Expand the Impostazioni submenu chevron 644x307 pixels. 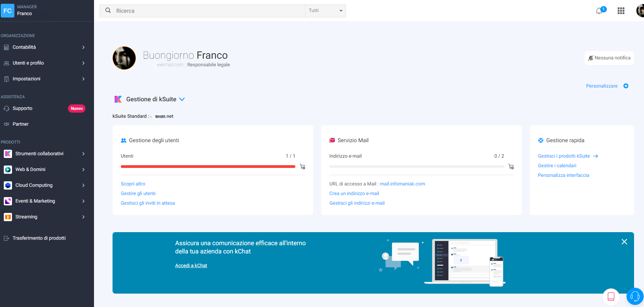point(83,79)
